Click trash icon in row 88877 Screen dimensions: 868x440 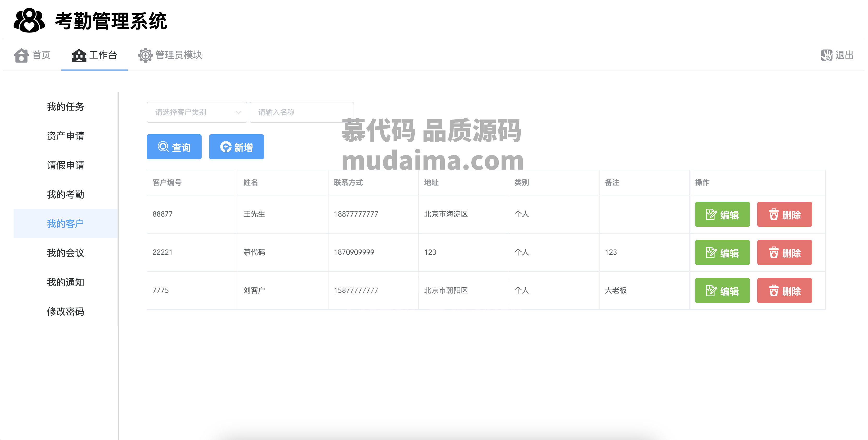774,215
